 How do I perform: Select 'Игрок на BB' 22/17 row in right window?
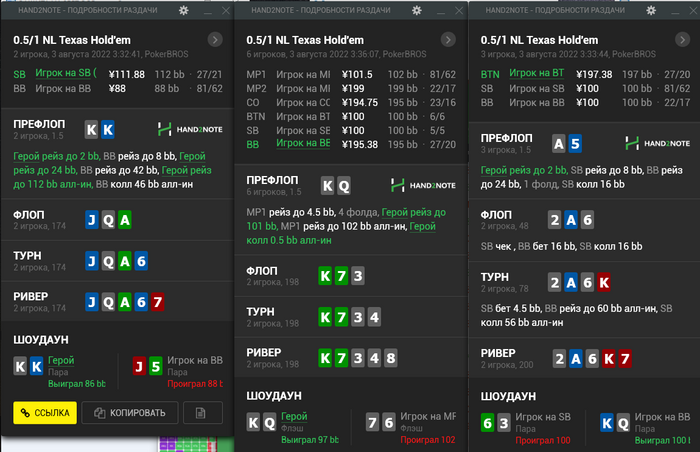point(585,102)
